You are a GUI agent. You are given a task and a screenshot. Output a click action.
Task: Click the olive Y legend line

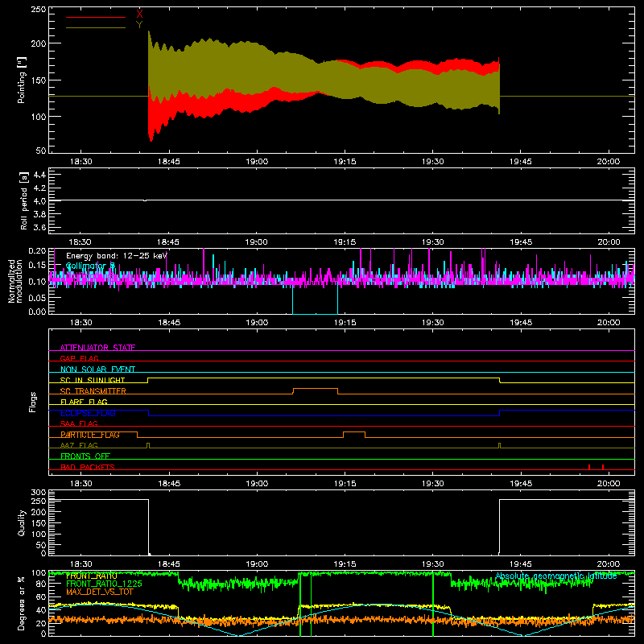(96, 28)
